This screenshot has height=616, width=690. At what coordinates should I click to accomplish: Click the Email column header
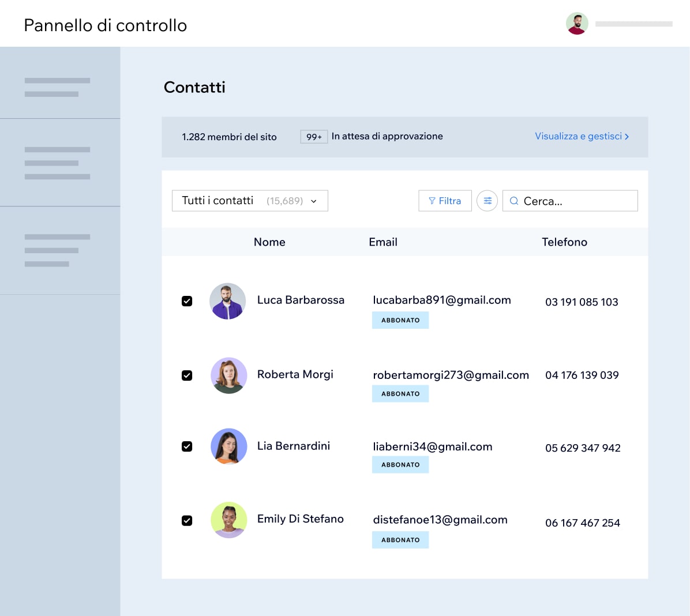[x=382, y=242]
